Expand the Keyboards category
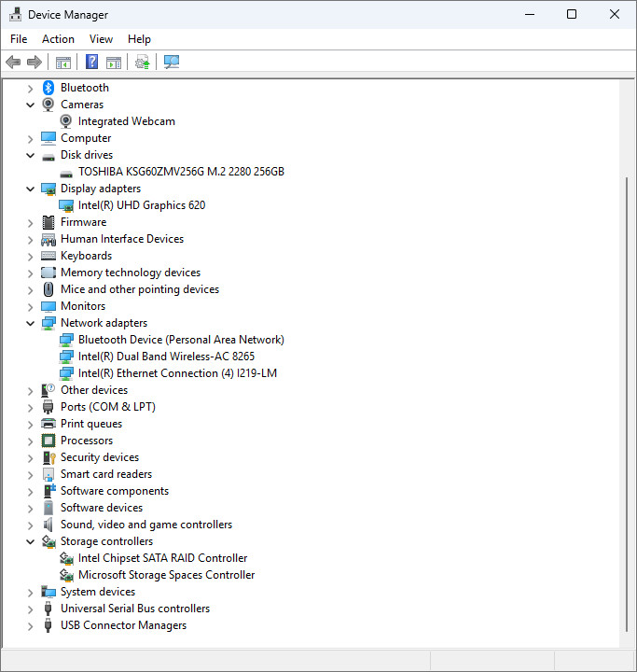Viewport: 637px width, 672px height. 30,257
